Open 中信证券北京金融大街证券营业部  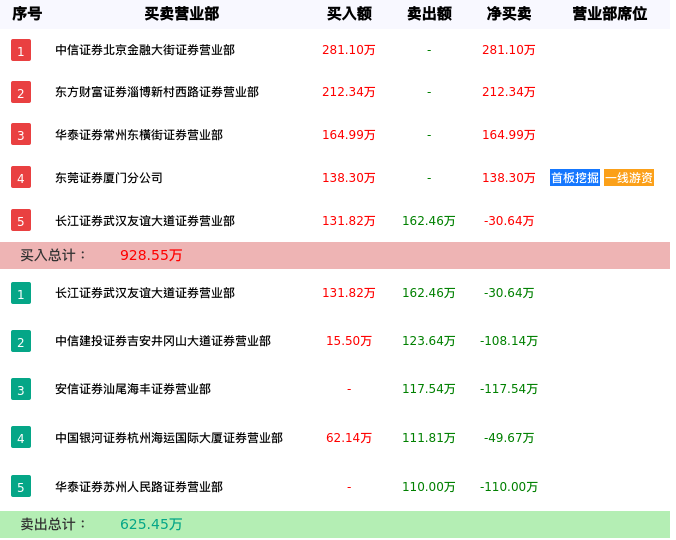[x=145, y=50]
